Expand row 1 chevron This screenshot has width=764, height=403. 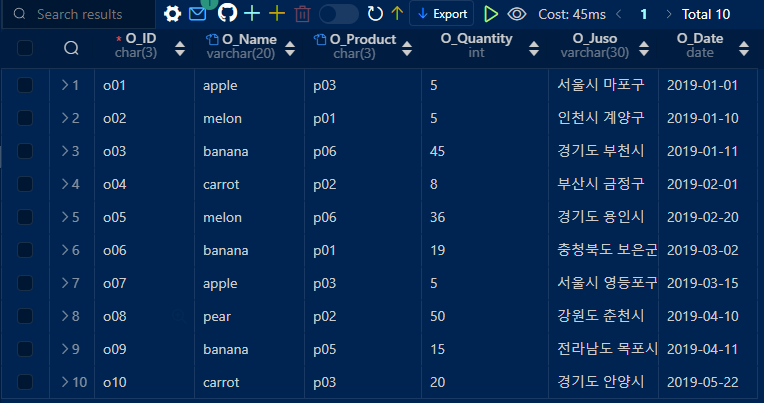pyautogui.click(x=65, y=85)
